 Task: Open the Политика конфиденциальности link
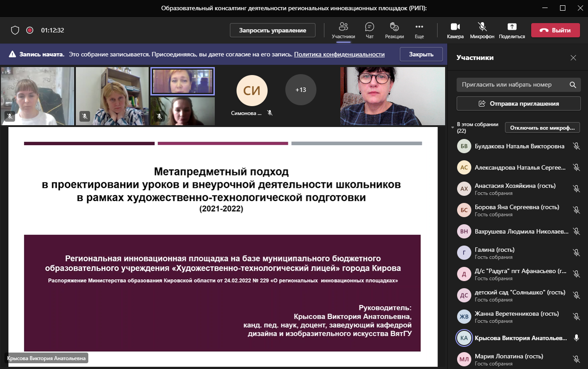point(339,54)
